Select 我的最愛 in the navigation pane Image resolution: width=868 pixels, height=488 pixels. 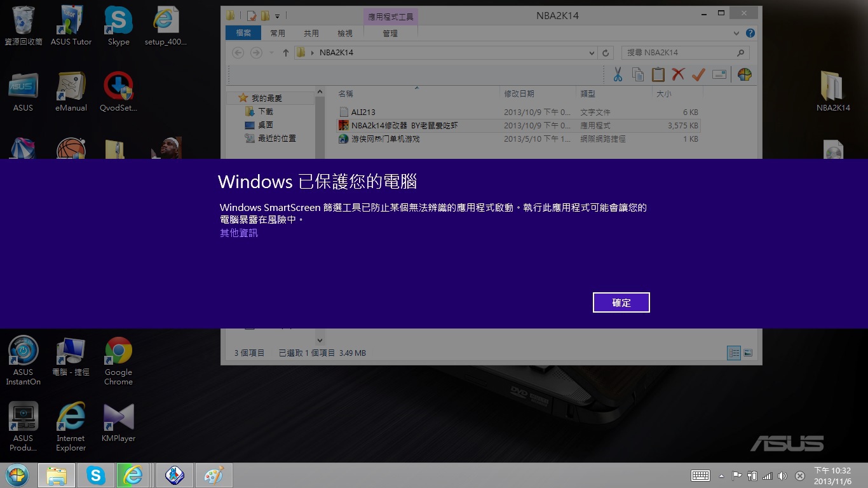click(x=266, y=98)
